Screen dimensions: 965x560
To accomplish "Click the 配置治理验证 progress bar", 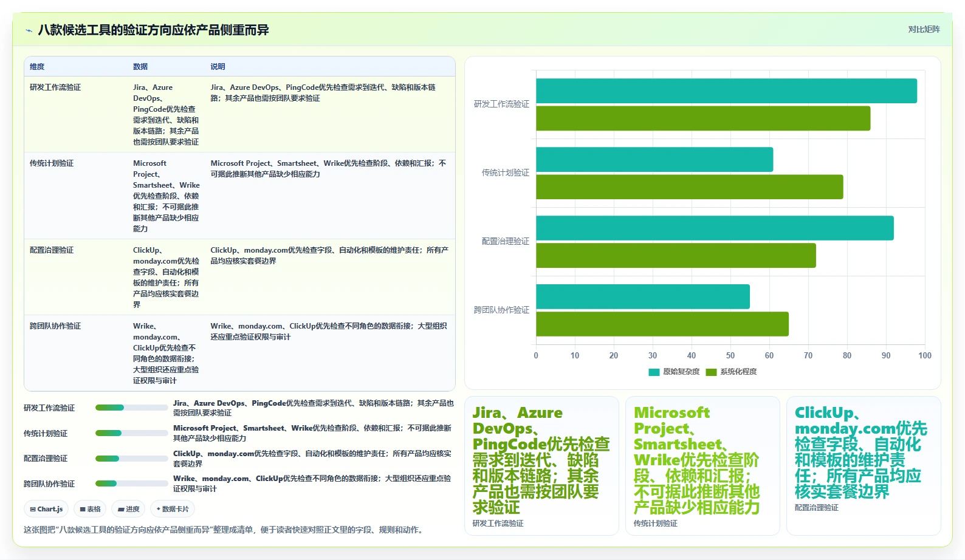I will (131, 459).
